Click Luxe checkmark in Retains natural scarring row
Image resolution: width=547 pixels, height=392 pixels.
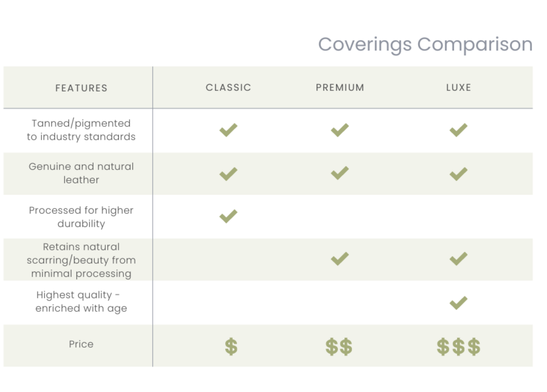(x=458, y=259)
